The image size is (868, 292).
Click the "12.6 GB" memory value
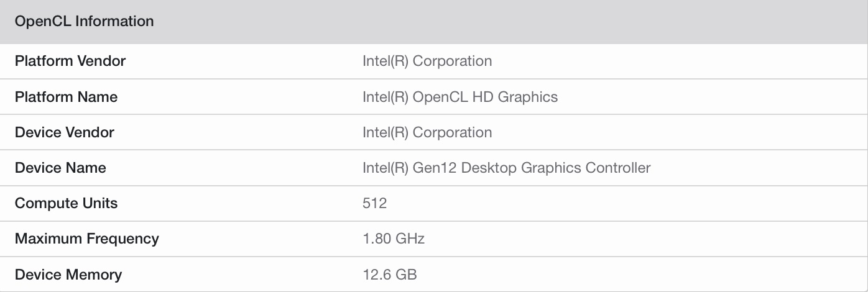tap(389, 275)
